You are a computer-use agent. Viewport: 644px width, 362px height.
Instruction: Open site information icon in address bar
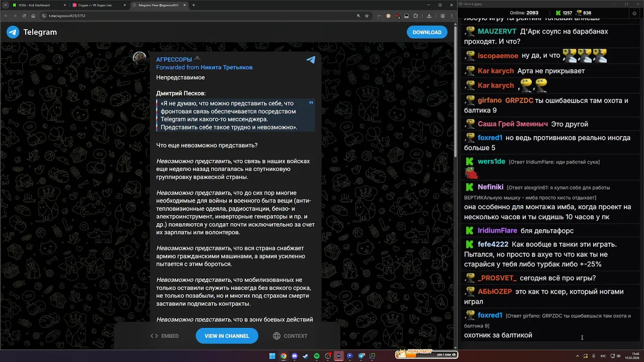(44, 16)
